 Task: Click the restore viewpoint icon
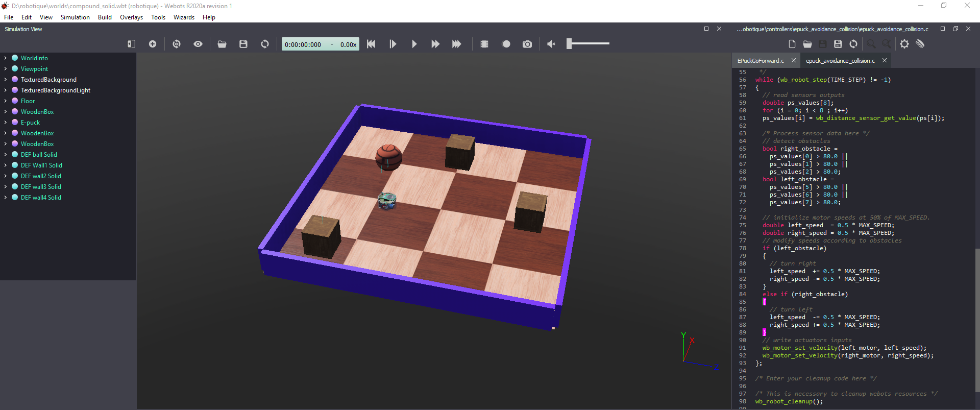[177, 44]
